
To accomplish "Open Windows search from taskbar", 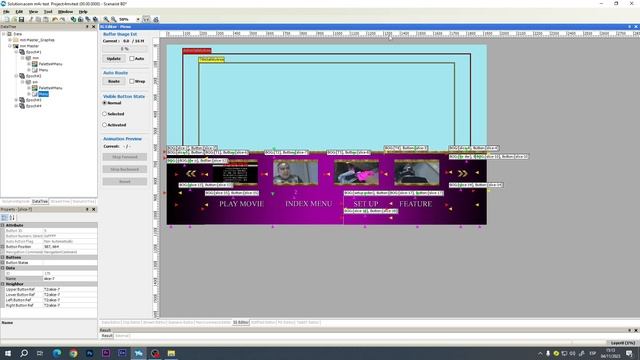I will (x=24, y=353).
